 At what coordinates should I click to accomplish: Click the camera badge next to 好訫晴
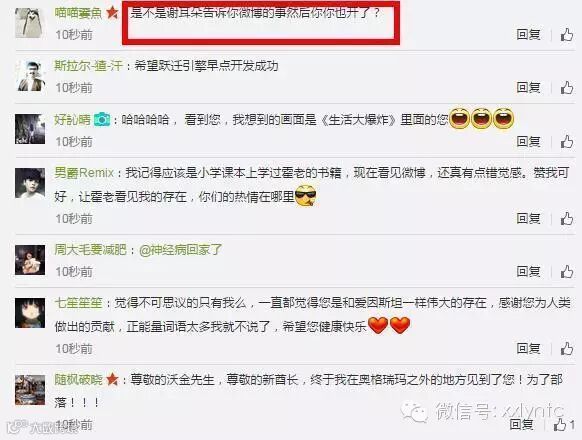[102, 120]
